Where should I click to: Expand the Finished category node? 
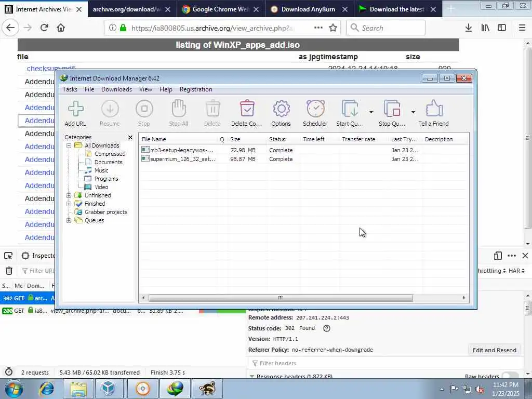tap(69, 204)
